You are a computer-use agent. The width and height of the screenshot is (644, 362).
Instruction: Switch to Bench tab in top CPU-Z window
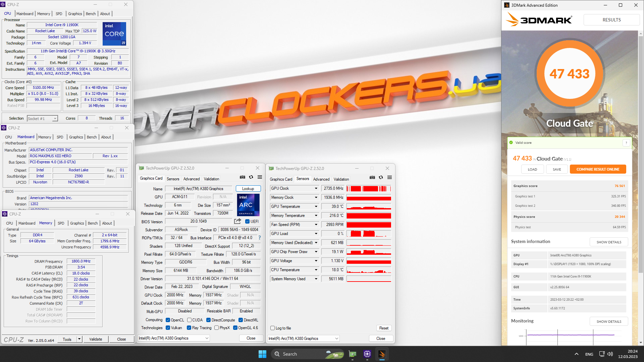[91, 14]
